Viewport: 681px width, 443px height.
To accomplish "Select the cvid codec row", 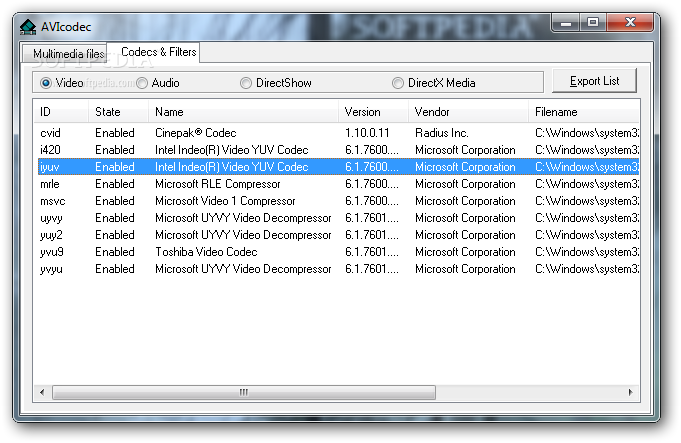I will coord(338,133).
